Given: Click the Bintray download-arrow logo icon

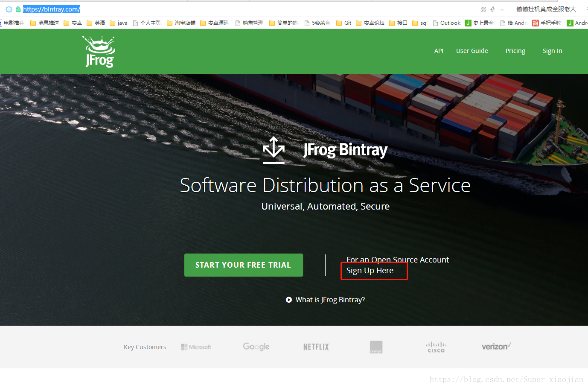Looking at the screenshot, I should click(274, 150).
